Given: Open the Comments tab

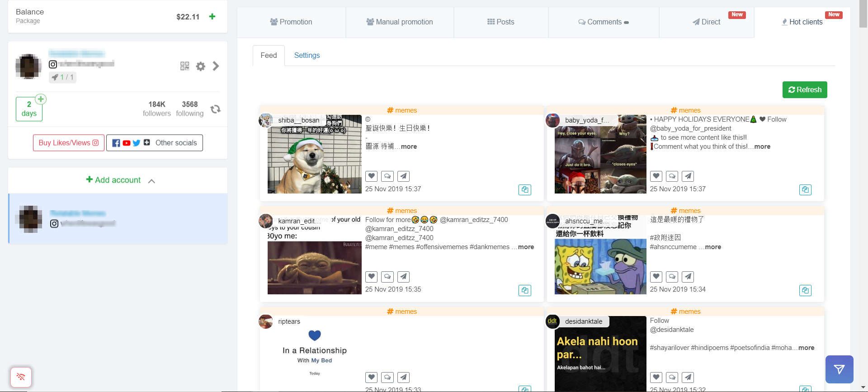Looking at the screenshot, I should (604, 22).
